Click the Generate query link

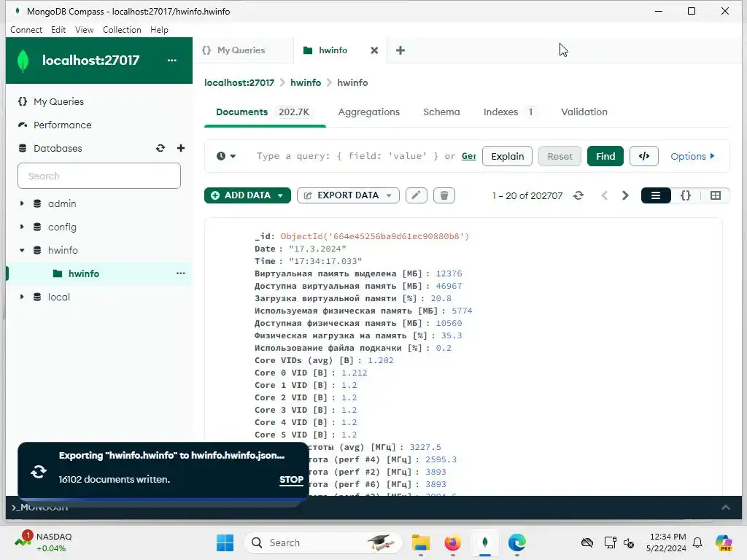pyautogui.click(x=469, y=156)
